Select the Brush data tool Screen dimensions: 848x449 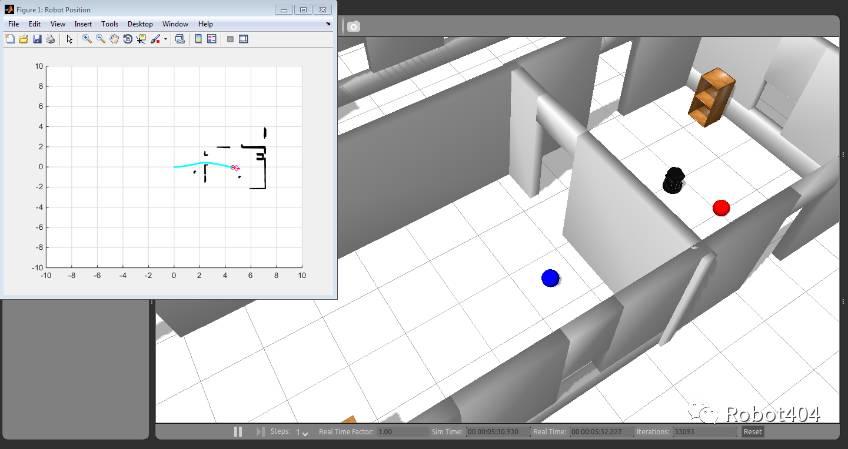(x=155, y=39)
